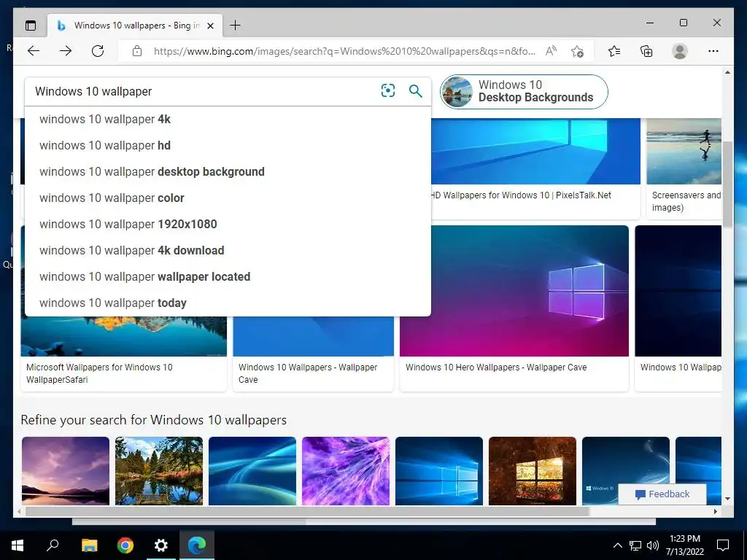Click the page vertical scrollbar thumb
This screenshot has height=560, width=747.
(x=727, y=184)
